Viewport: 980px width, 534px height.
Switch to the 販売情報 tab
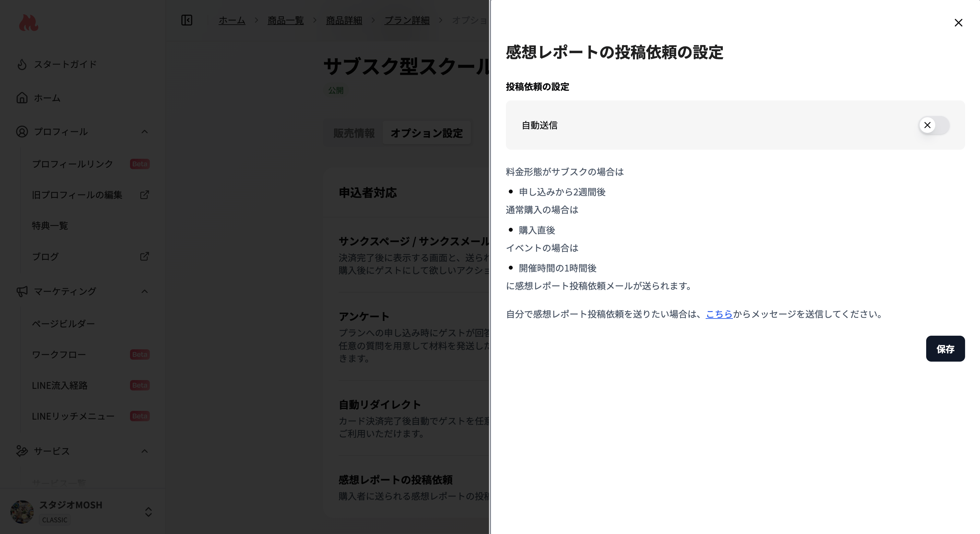point(354,133)
